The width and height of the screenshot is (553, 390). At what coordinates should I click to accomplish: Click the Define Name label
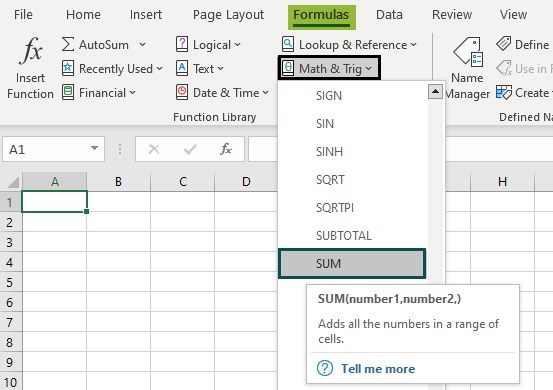pos(532,44)
